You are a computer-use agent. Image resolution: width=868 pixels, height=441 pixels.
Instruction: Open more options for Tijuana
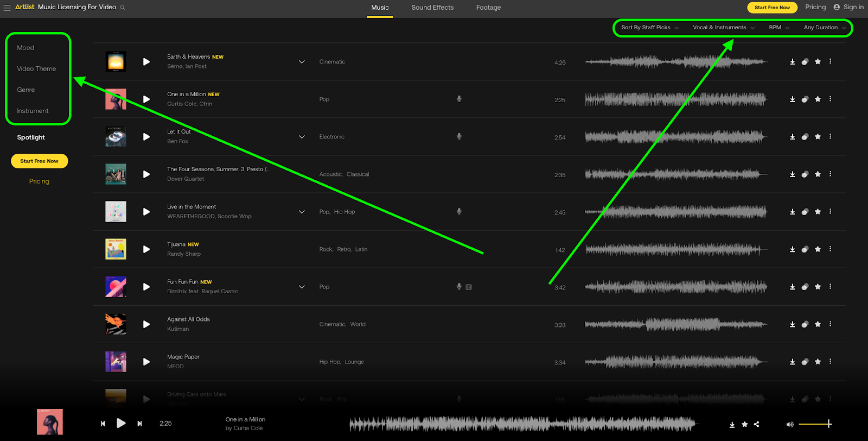tap(831, 249)
